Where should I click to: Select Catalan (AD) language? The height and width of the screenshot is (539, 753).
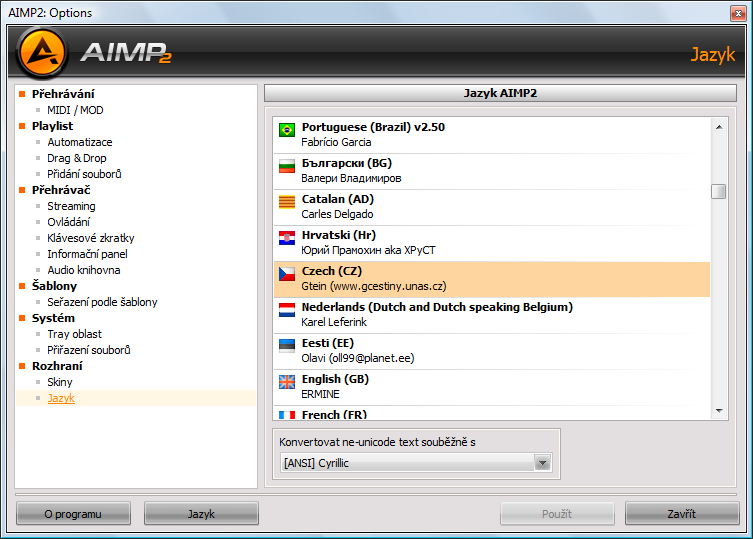point(492,207)
